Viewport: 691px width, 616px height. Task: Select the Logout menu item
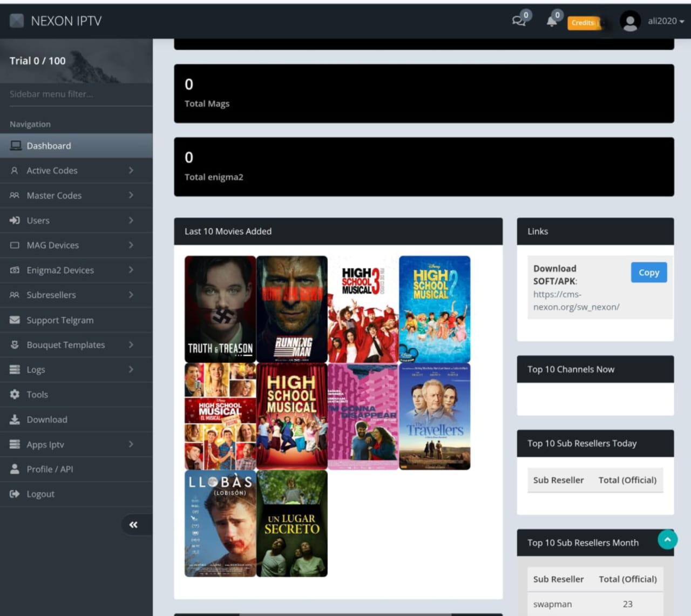76,494
